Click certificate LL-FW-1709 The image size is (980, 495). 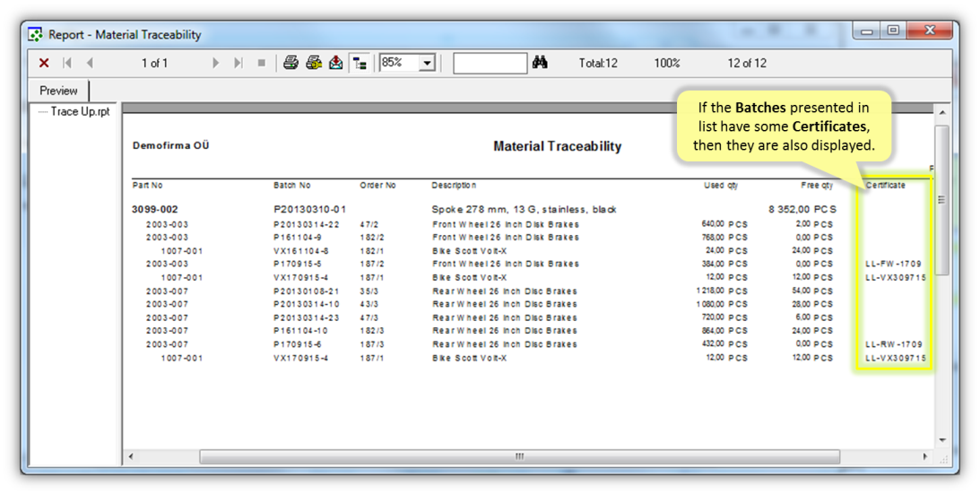(x=894, y=264)
